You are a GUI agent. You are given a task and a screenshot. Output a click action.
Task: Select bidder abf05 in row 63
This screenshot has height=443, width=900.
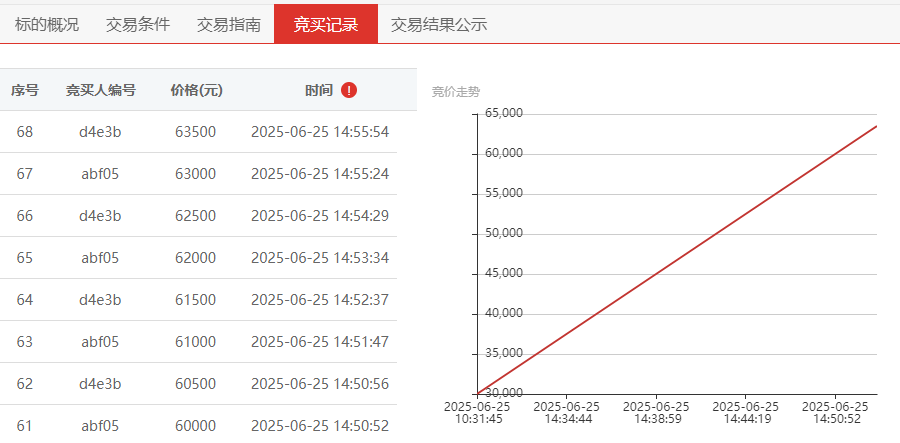coord(100,342)
